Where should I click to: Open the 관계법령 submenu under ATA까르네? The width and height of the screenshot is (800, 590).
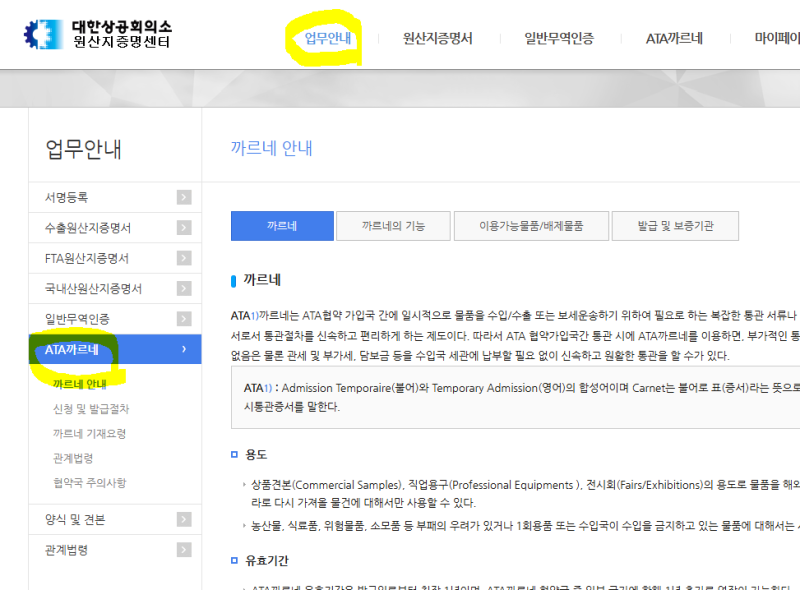pyautogui.click(x=73, y=458)
